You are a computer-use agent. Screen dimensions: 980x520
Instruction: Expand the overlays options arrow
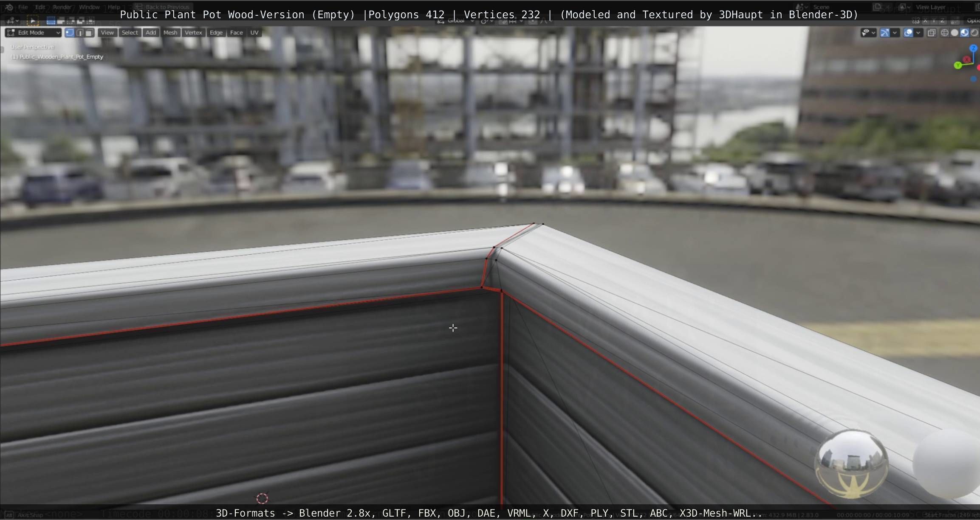[x=918, y=33]
